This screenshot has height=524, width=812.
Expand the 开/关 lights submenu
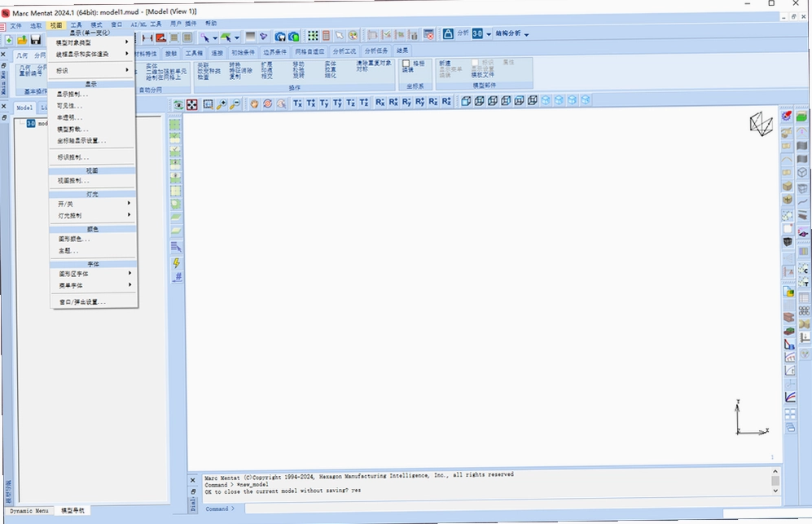(93, 204)
